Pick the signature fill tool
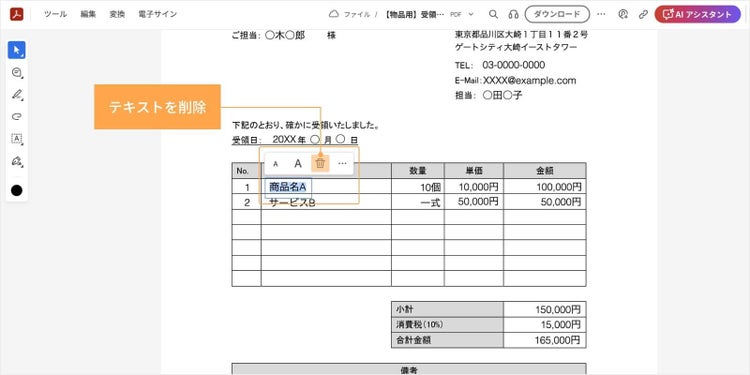750x375 pixels. point(17,161)
